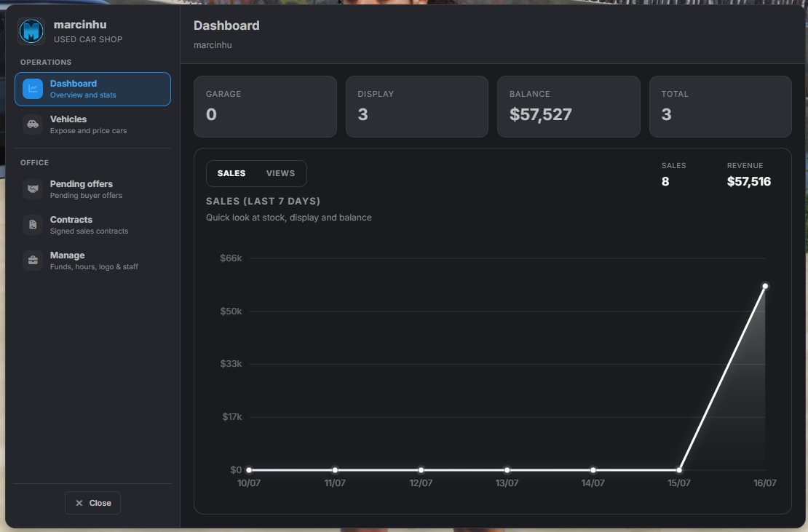Click the $66k axis label
This screenshot has height=532, width=808.
click(230, 258)
